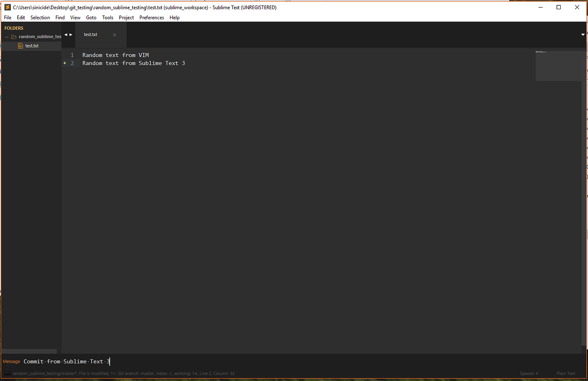Select the test.txt file icon in sidebar
This screenshot has width=588, height=381.
(x=20, y=45)
